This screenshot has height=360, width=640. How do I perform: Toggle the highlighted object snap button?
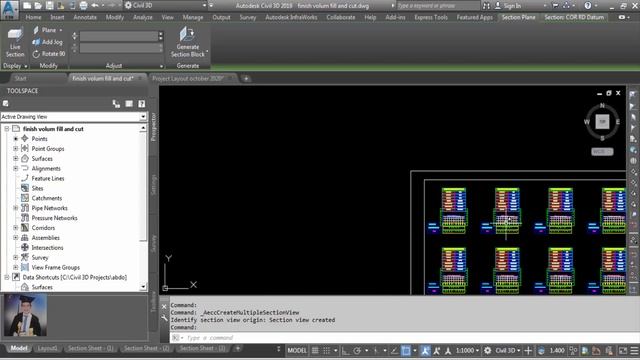coord(406,350)
